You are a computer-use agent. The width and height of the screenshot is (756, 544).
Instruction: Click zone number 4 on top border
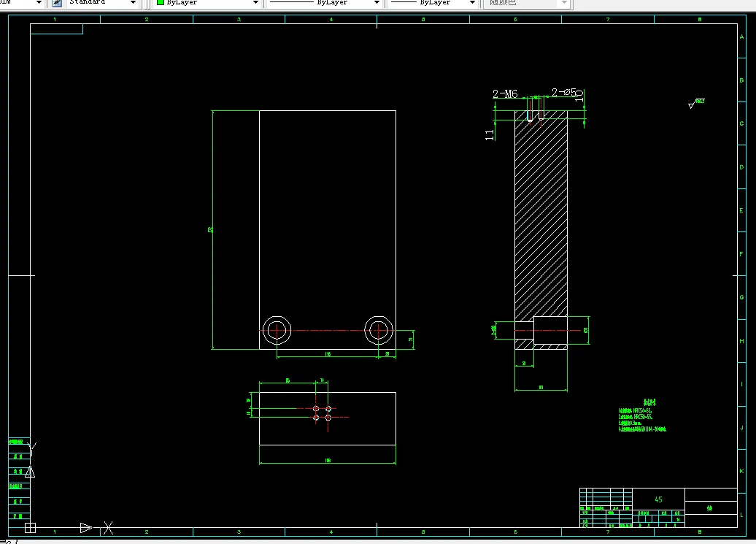[331, 19]
